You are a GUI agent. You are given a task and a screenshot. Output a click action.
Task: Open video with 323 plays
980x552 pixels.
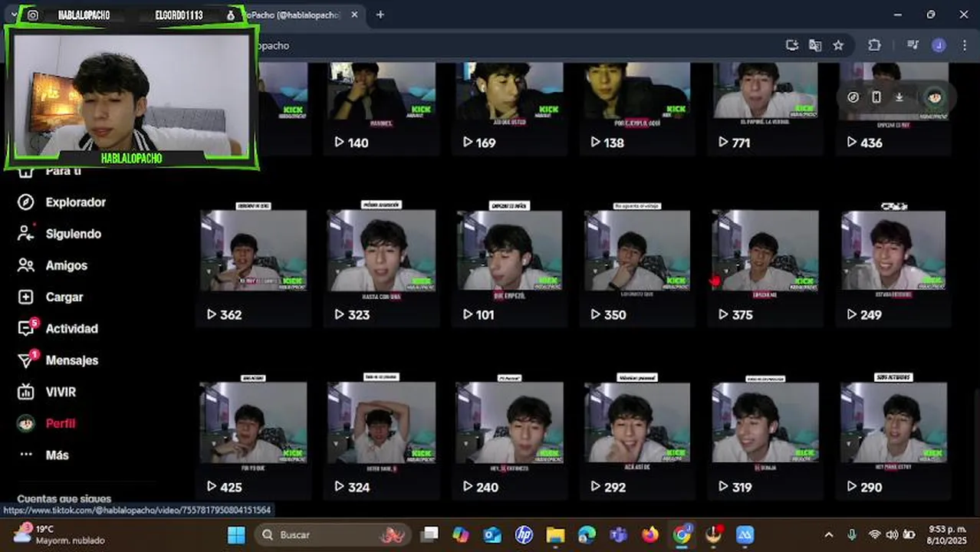382,266
